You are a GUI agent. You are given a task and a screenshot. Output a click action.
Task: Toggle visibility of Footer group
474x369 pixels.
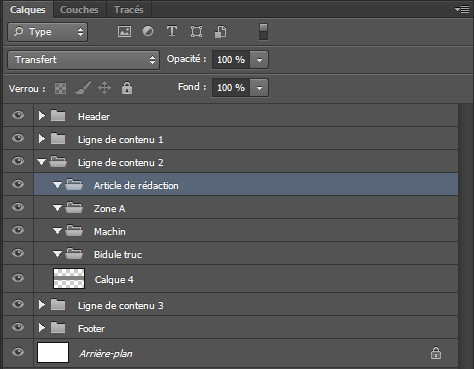18,327
